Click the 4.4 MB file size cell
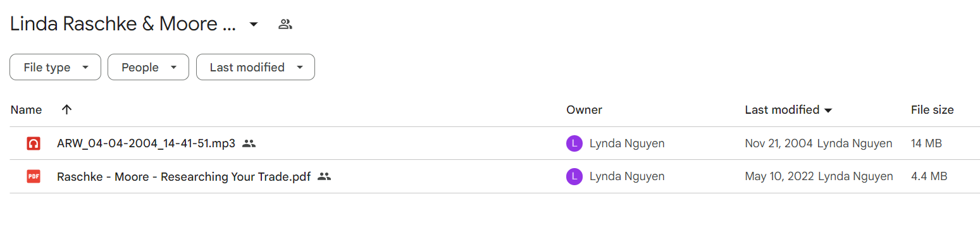This screenshot has height=249, width=980. 929,176
